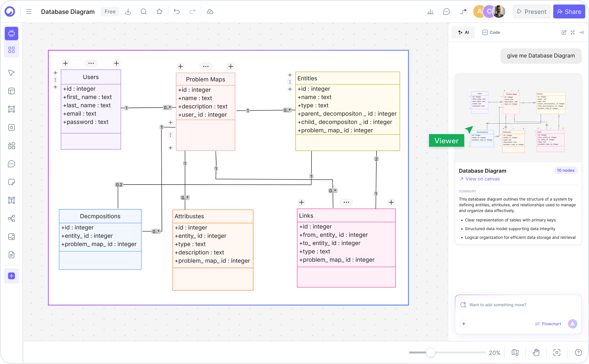Open the search tool
Viewport: 589px width, 364px height.
(x=144, y=11)
